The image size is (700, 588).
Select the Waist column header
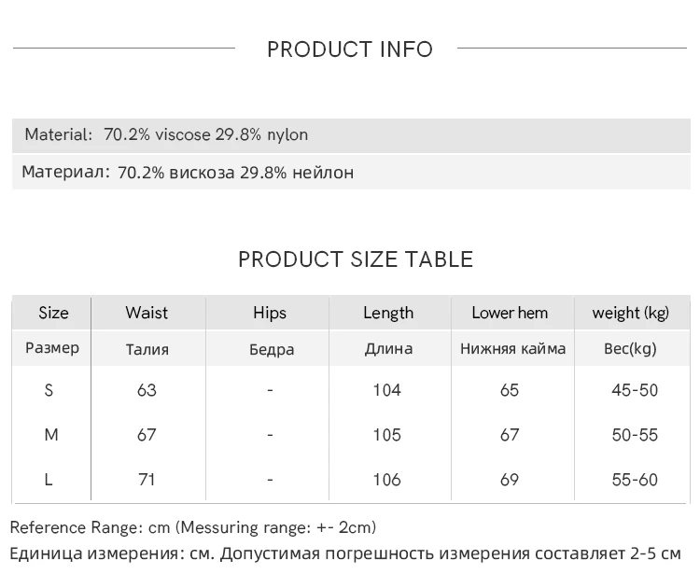pos(147,313)
